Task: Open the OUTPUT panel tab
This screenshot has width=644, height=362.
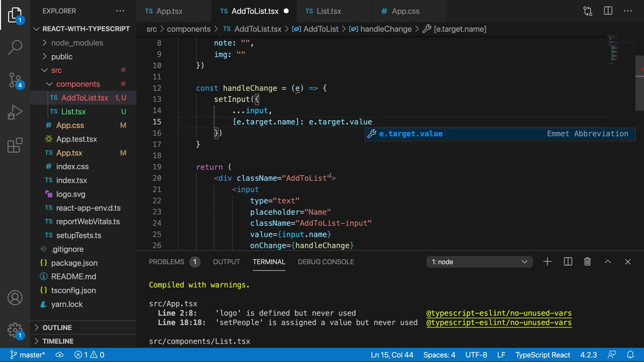Action: (x=226, y=261)
